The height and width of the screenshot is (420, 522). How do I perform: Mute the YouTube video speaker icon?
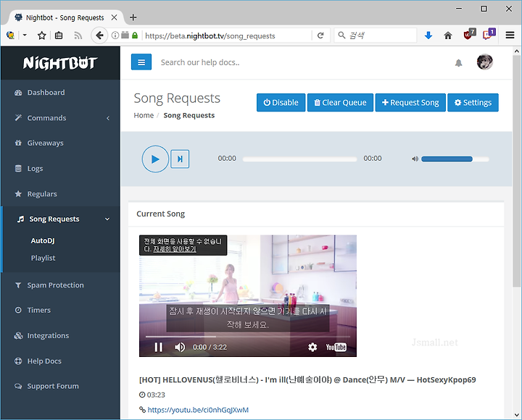(180, 347)
